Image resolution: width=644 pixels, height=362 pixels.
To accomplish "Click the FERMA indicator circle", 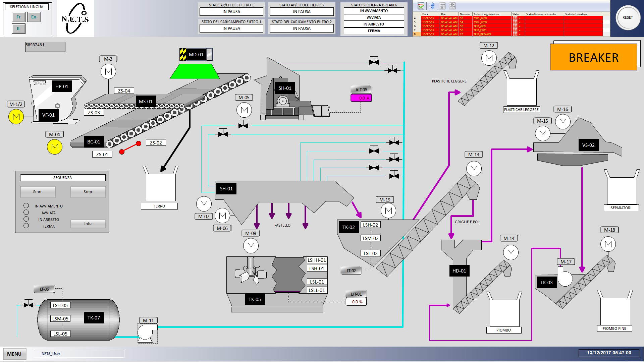I will click(x=26, y=226).
